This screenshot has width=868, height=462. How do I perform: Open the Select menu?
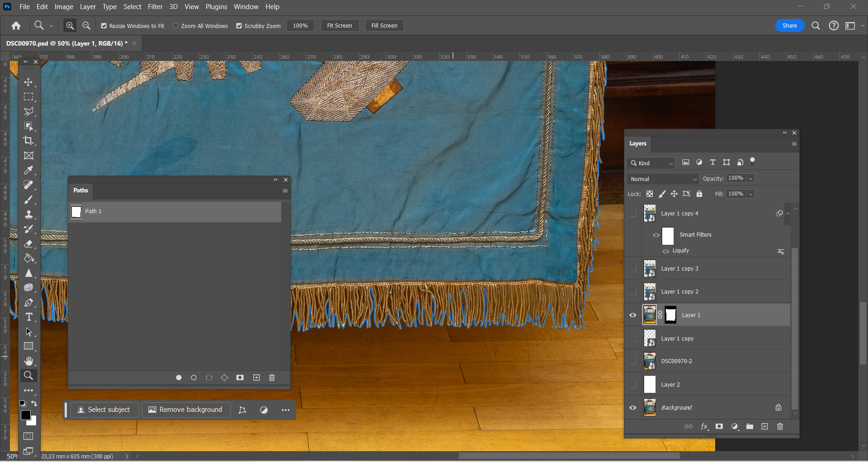[132, 7]
